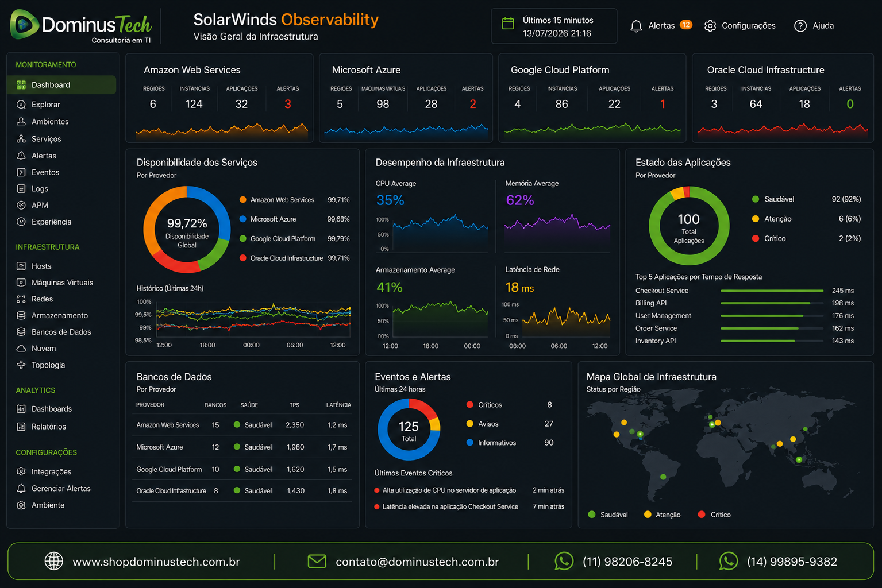Viewport: 882px width, 588px height.
Task: Click the Dashboard grid icon in sidebar
Action: 21,85
